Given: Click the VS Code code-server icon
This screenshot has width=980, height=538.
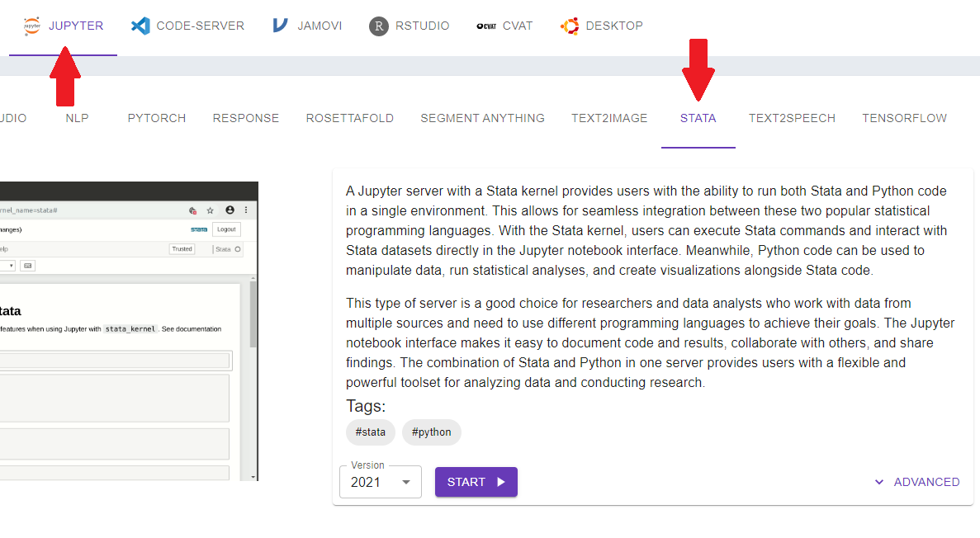Looking at the screenshot, I should [140, 26].
